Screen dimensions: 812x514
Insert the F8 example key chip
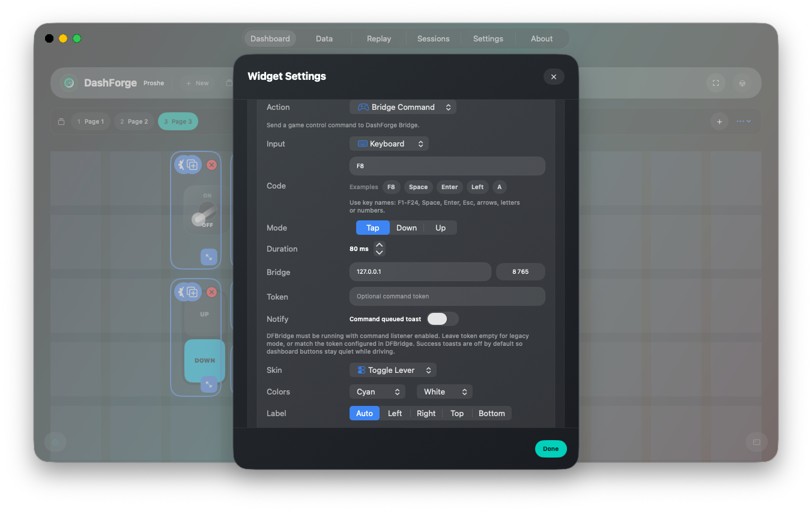point(391,187)
